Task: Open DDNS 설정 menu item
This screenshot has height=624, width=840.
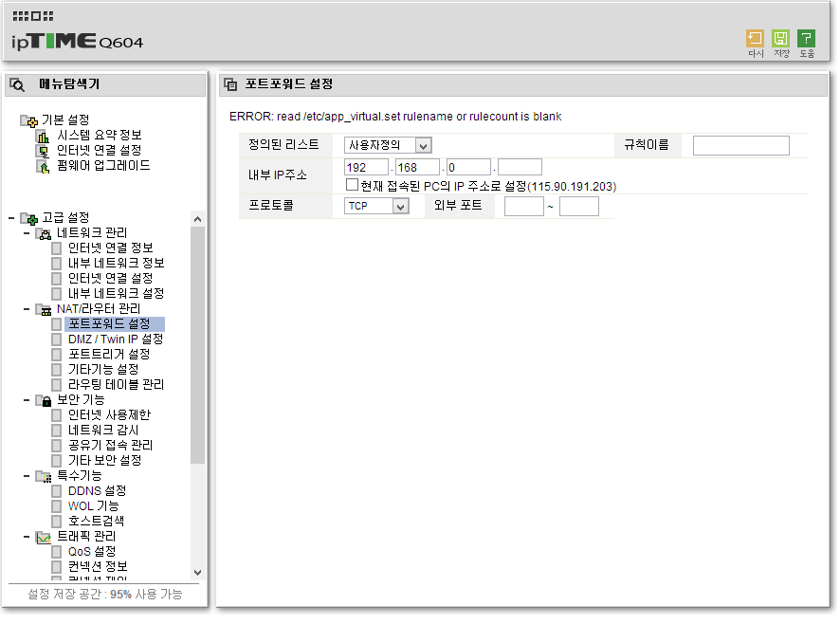Action: click(x=97, y=491)
